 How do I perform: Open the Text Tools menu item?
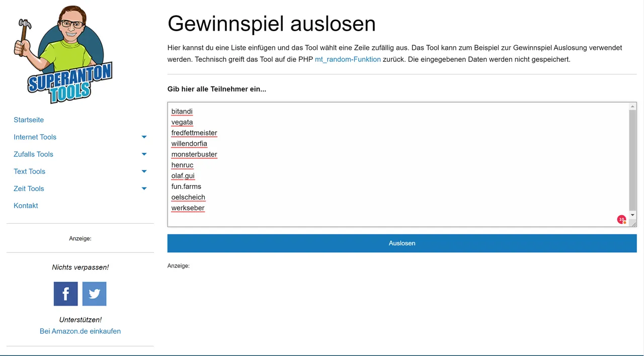coord(29,171)
